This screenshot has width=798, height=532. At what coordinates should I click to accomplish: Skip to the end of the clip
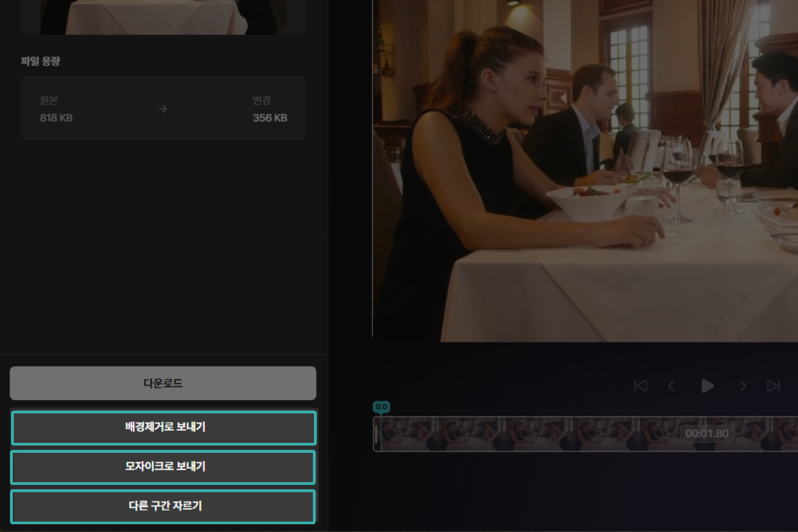[x=774, y=386]
